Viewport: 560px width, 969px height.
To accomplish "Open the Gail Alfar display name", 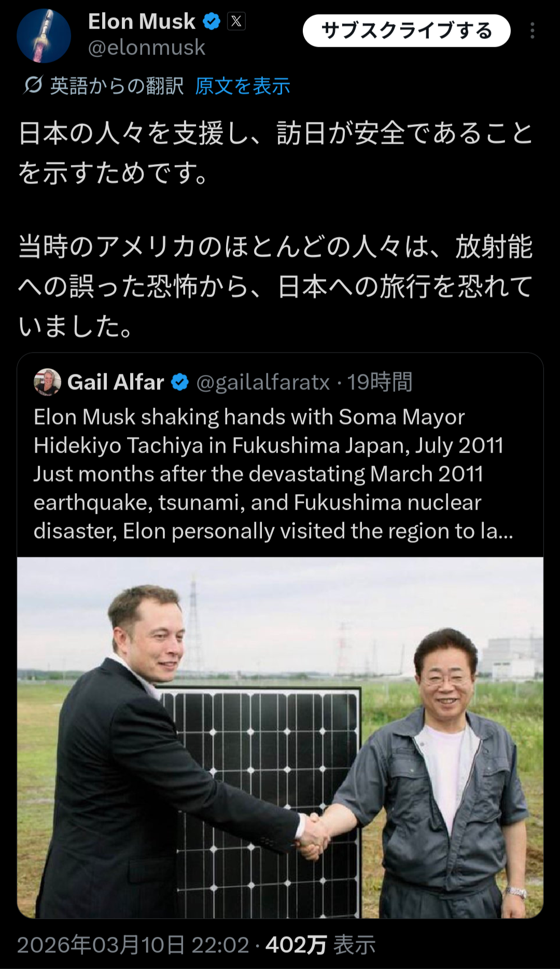I will [116, 382].
